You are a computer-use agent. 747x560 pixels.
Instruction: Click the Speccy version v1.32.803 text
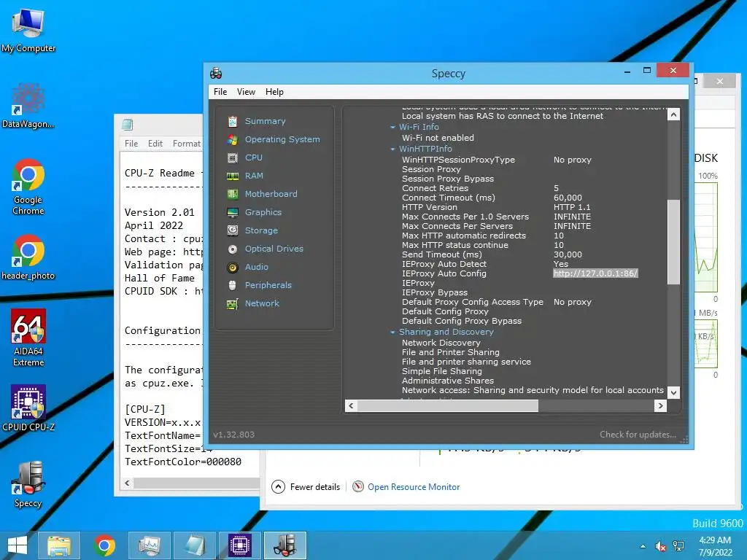click(x=234, y=435)
